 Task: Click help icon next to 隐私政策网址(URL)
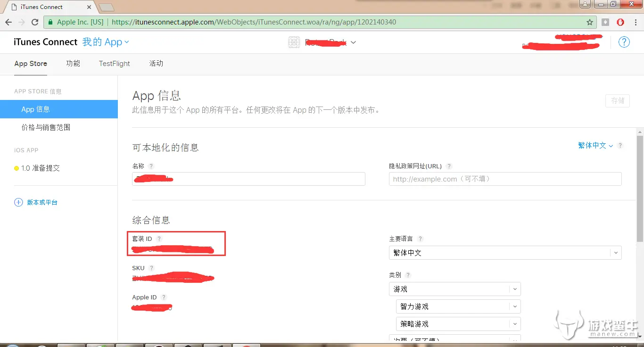point(449,166)
